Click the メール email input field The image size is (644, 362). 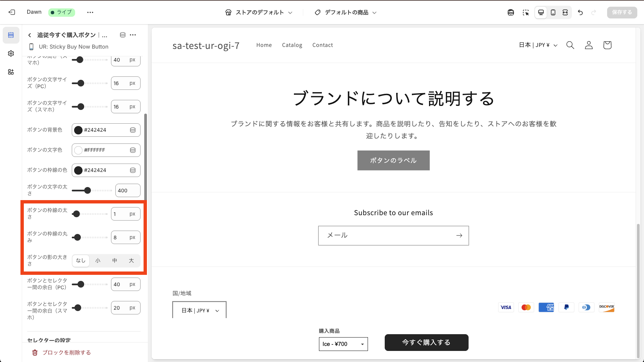pos(386,235)
